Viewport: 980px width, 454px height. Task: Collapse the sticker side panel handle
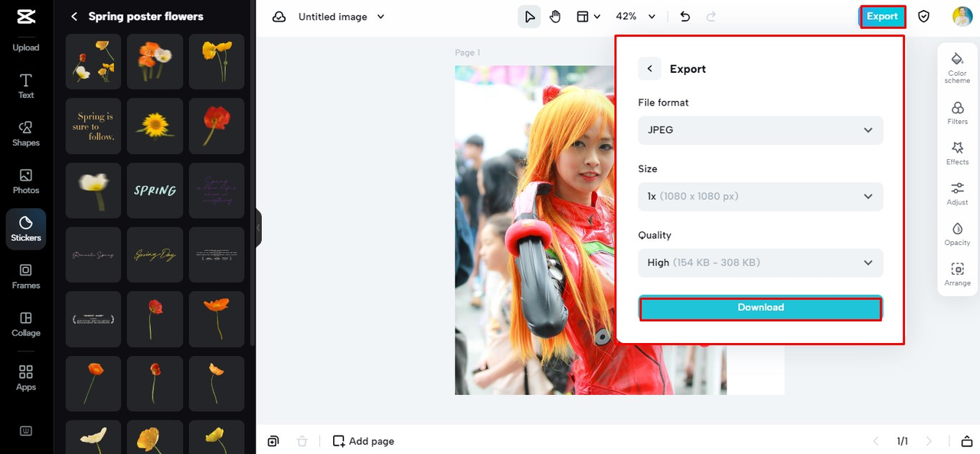click(x=258, y=227)
